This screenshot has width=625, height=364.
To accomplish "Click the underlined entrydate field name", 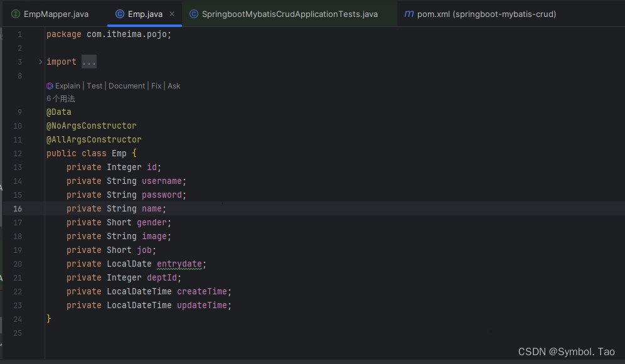I will [180, 264].
